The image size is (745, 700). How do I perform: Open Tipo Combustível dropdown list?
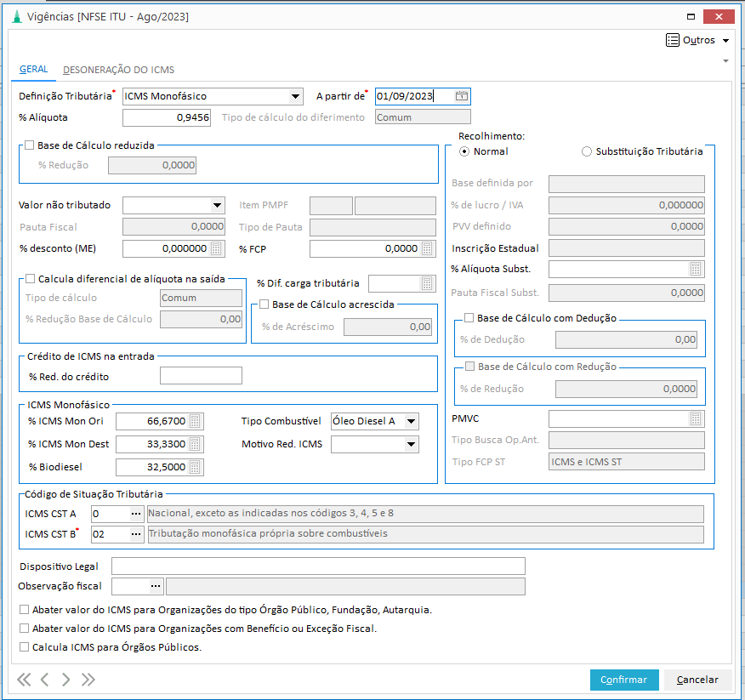click(x=411, y=421)
